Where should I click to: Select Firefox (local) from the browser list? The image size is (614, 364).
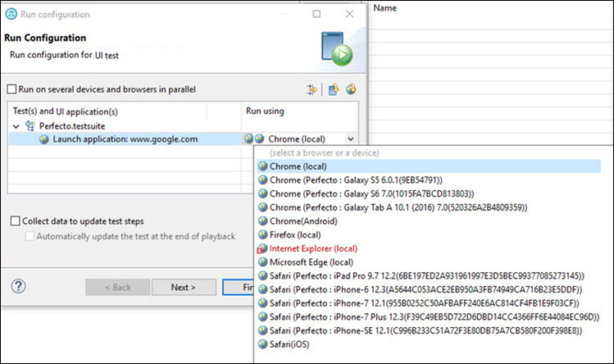pyautogui.click(x=301, y=234)
